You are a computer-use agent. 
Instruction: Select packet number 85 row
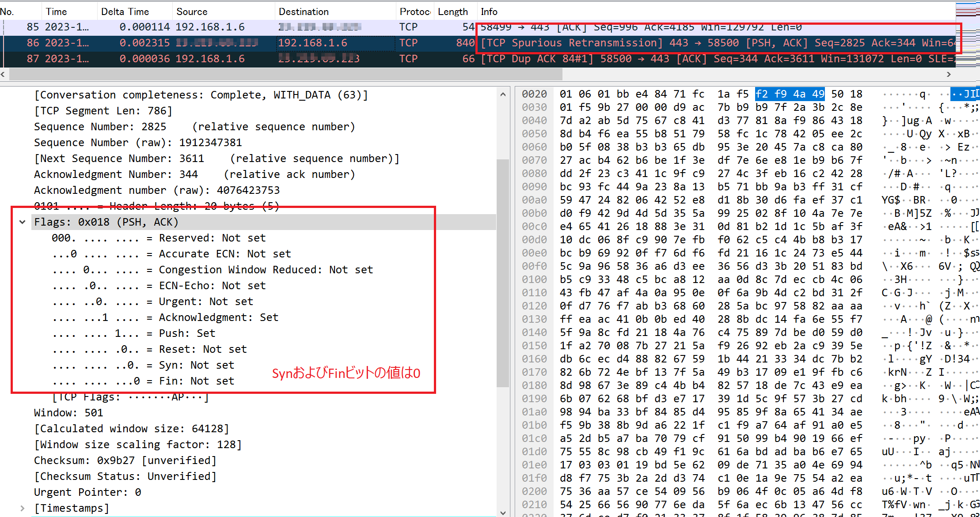click(x=478, y=27)
